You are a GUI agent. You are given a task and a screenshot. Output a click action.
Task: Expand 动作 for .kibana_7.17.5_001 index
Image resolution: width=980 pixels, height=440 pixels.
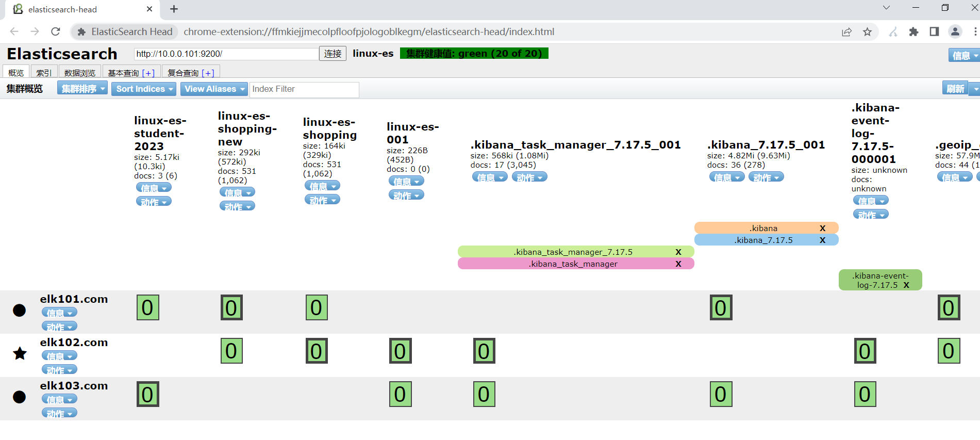click(766, 177)
